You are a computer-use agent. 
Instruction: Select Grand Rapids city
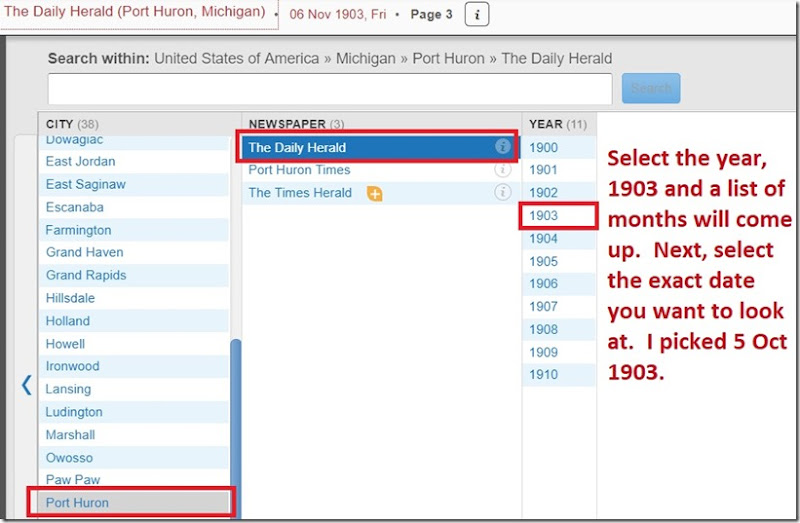click(134, 275)
